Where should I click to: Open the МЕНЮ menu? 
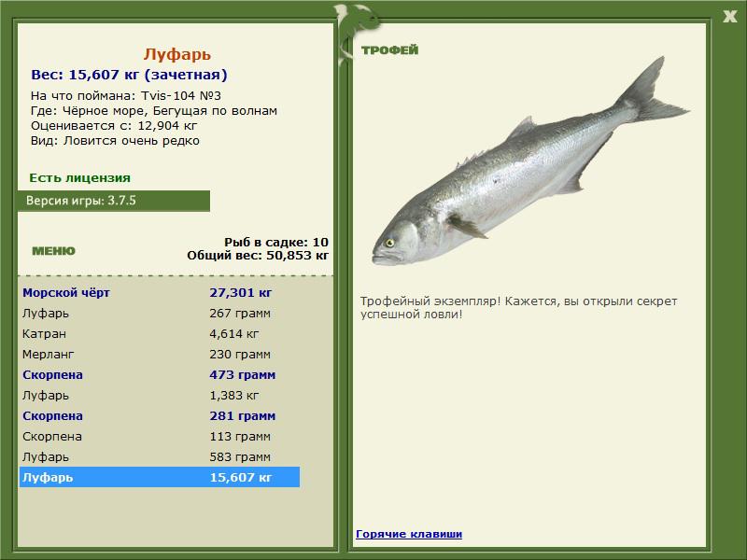point(53,251)
